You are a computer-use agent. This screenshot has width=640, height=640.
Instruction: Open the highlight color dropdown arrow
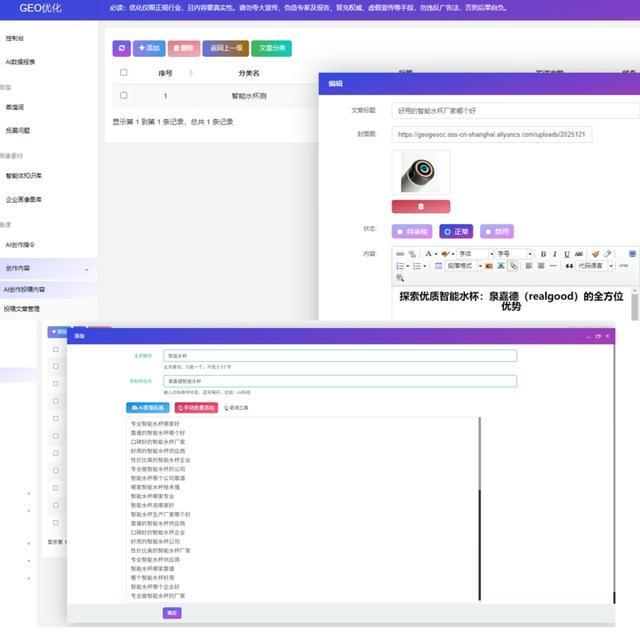point(453,254)
